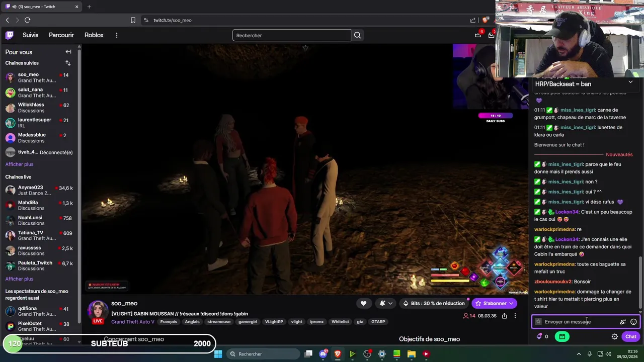The image size is (644, 362).
Task: Open Pauleta_Twitch live channel
Action: coord(39,266)
